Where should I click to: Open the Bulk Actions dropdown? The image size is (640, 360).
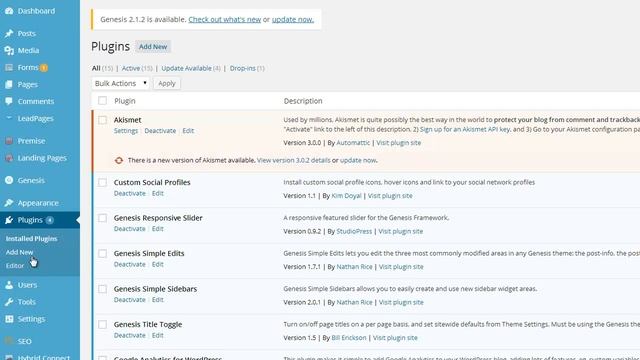pos(120,83)
